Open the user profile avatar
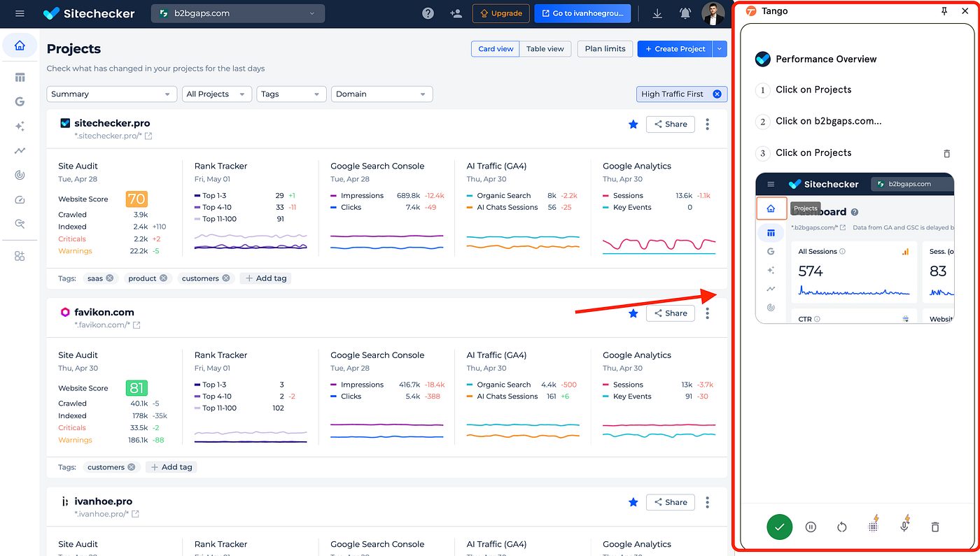 tap(713, 13)
